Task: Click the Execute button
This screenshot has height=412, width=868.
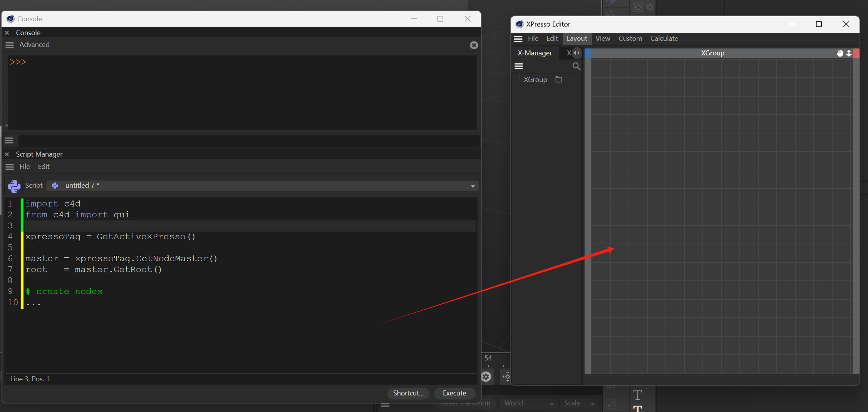Action: point(454,393)
